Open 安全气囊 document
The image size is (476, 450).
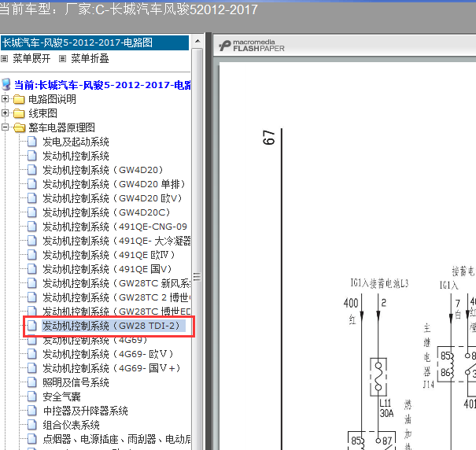point(61,397)
